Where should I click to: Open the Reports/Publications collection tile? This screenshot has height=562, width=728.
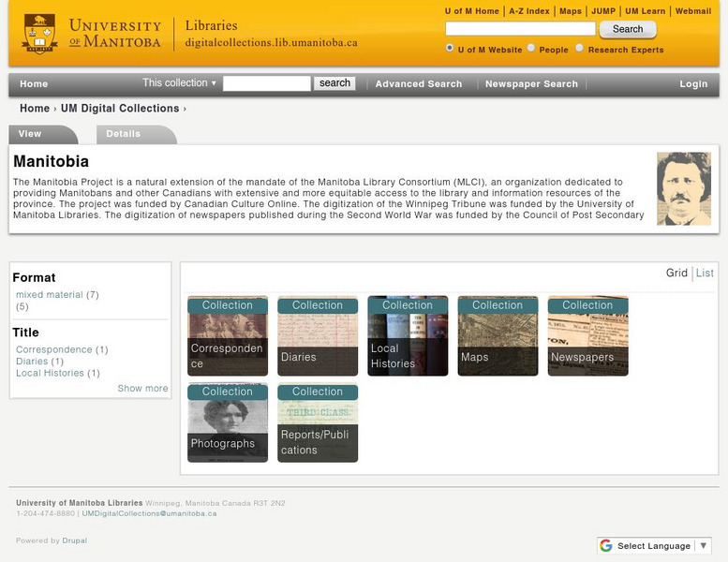tap(318, 422)
